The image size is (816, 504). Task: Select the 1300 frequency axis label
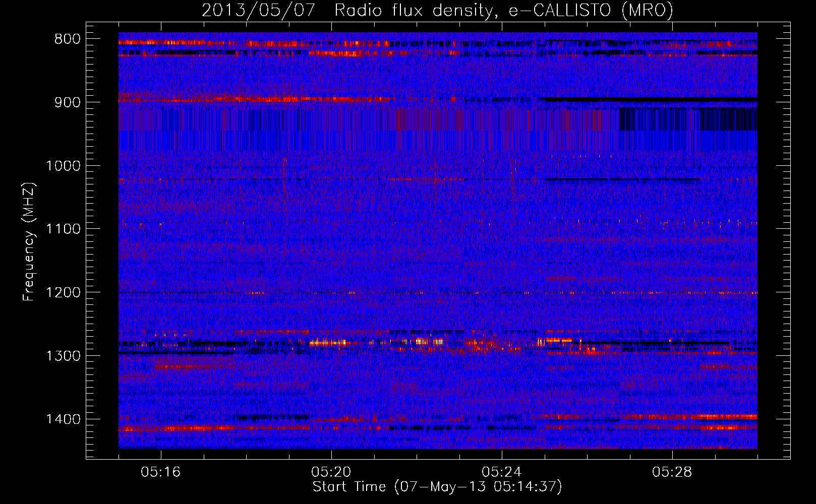tap(63, 356)
